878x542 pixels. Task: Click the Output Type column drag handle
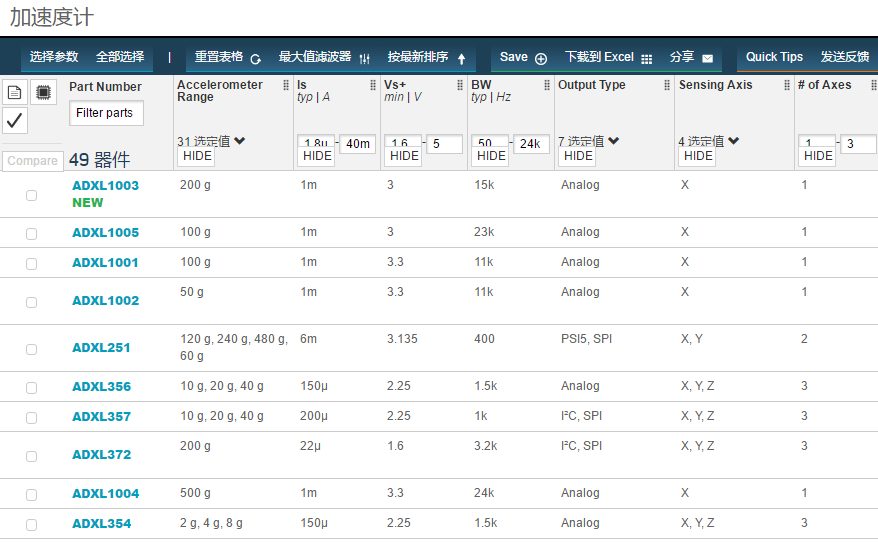[667, 85]
